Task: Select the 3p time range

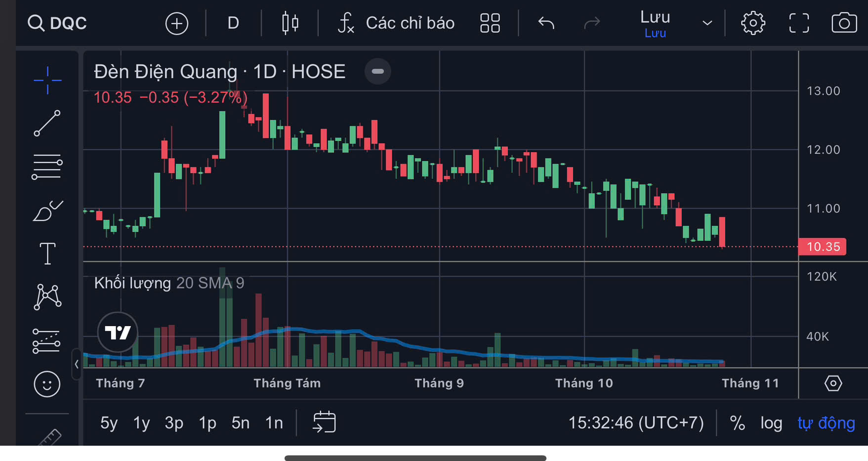Action: coord(174,423)
